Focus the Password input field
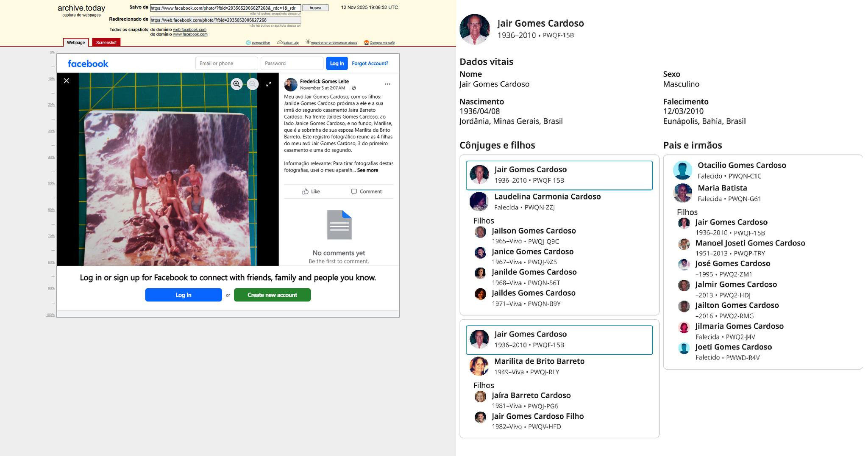Viewport: 868px width, 456px height. click(292, 64)
